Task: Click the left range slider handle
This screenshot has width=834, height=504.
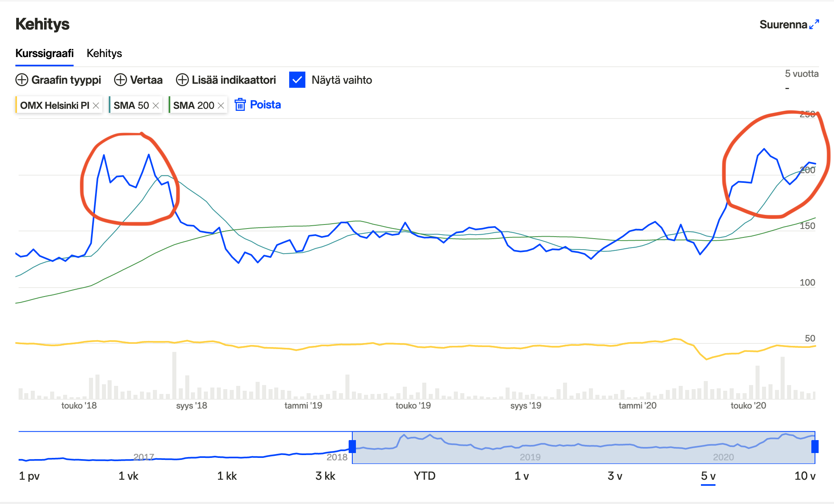Action: click(352, 447)
